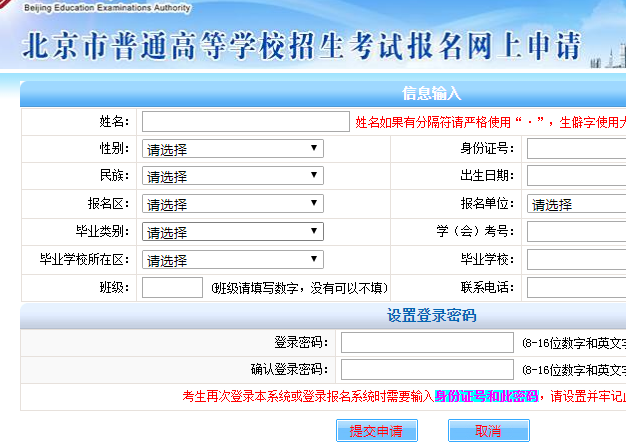The width and height of the screenshot is (626, 447).
Task: Open the 毕业类别 graduation category dropdown
Action: 232,231
